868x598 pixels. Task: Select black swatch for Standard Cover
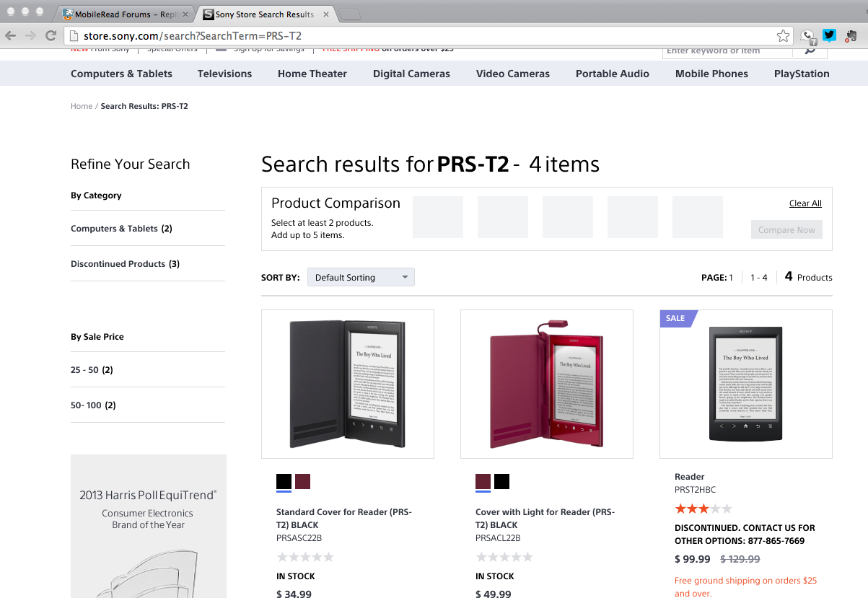[284, 481]
